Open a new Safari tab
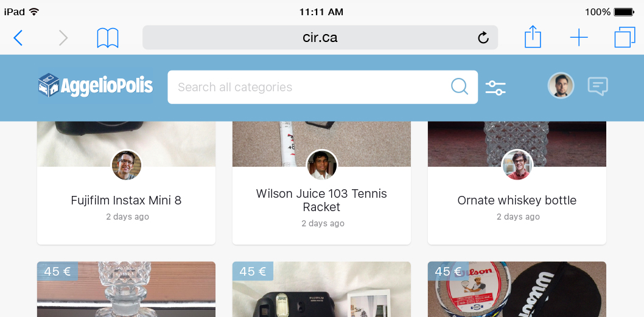This screenshot has height=317, width=644. (579, 38)
